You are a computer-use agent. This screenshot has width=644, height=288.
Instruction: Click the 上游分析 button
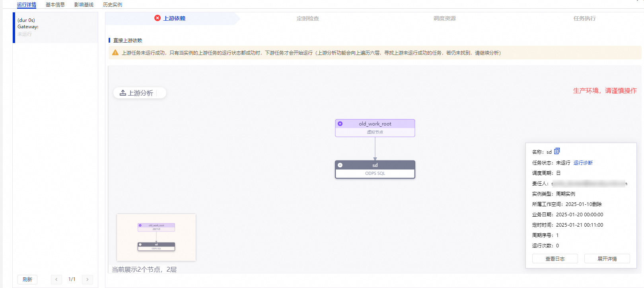click(140, 93)
